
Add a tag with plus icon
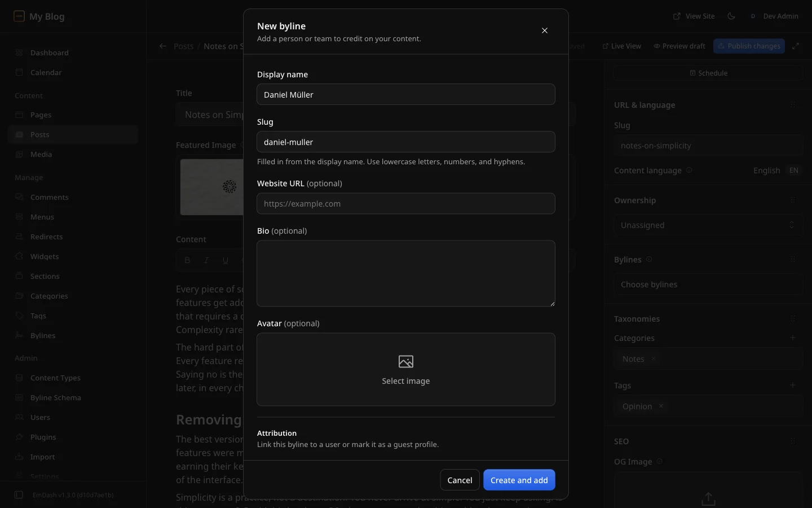tap(793, 385)
